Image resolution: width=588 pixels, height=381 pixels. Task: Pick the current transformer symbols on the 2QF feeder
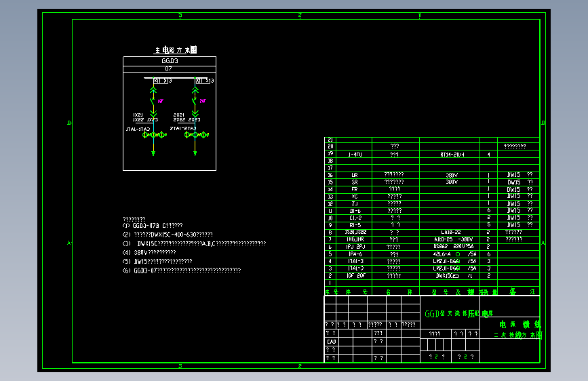click(196, 135)
